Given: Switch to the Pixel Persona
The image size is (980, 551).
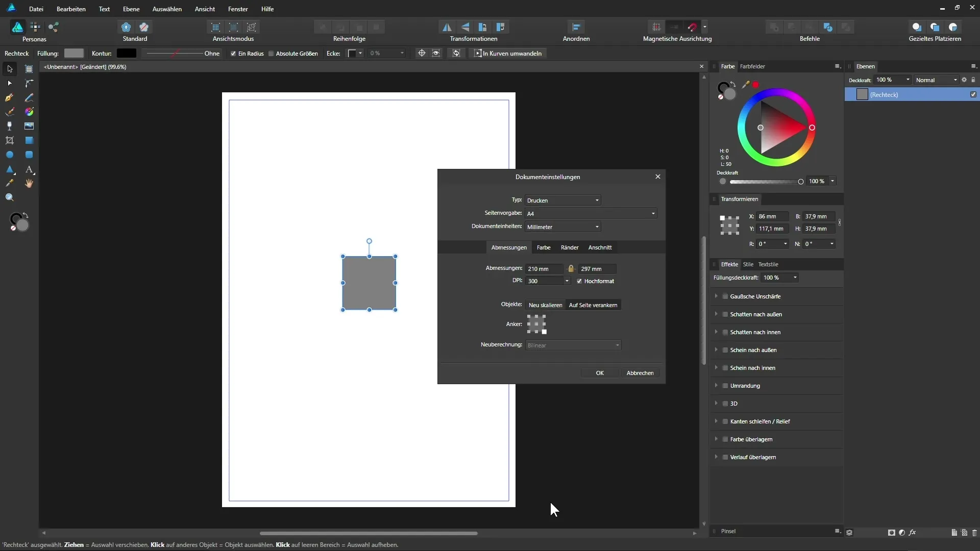Looking at the screenshot, I should 35,27.
